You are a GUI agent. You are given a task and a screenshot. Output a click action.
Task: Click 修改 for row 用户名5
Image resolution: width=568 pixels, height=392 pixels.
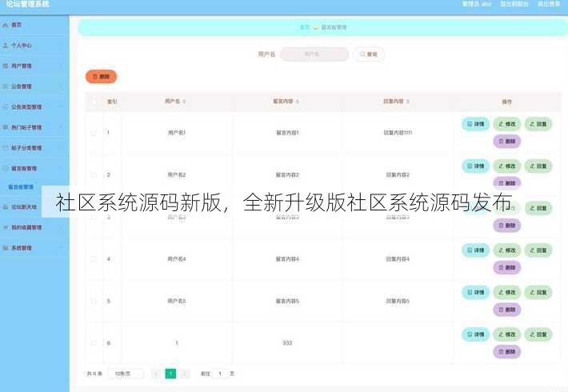(506, 292)
